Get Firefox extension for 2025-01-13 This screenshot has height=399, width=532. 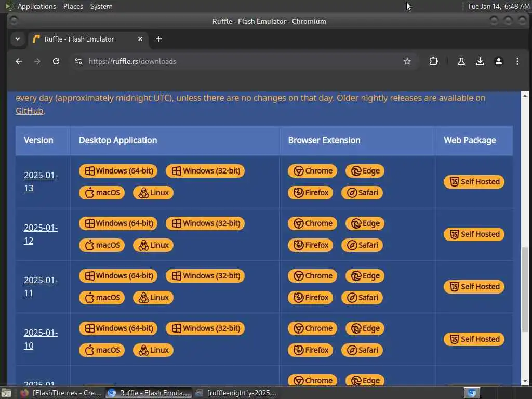point(311,193)
